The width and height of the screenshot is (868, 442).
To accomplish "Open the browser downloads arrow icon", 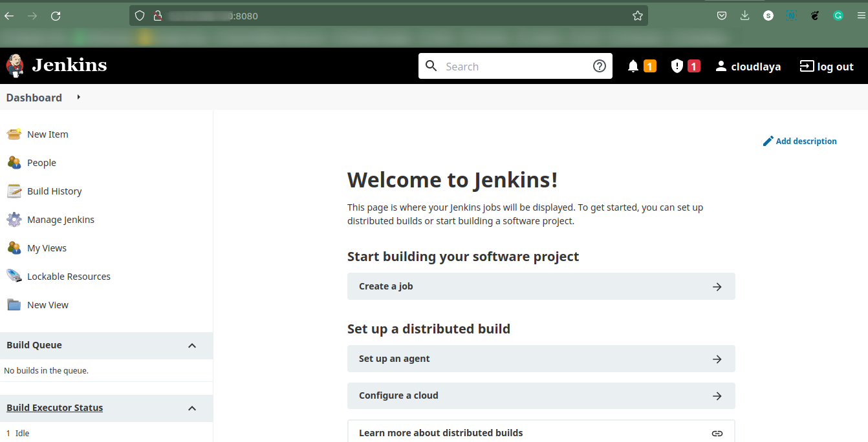I will [745, 16].
